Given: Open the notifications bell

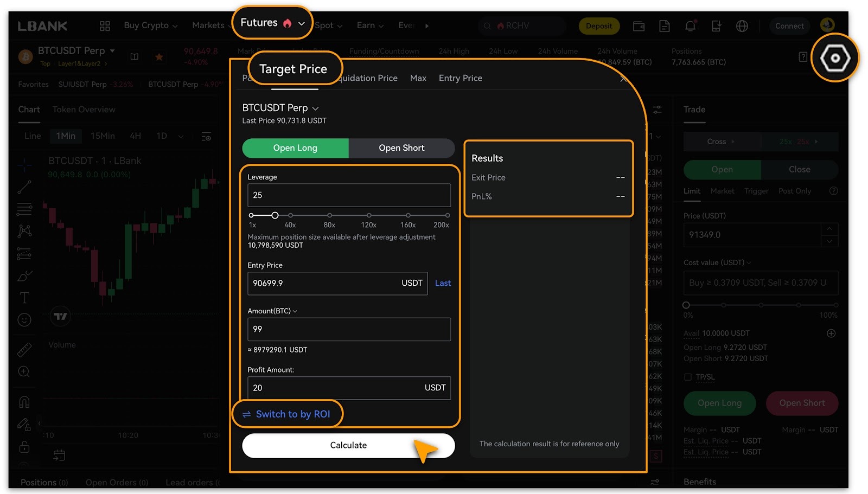Looking at the screenshot, I should (x=690, y=25).
